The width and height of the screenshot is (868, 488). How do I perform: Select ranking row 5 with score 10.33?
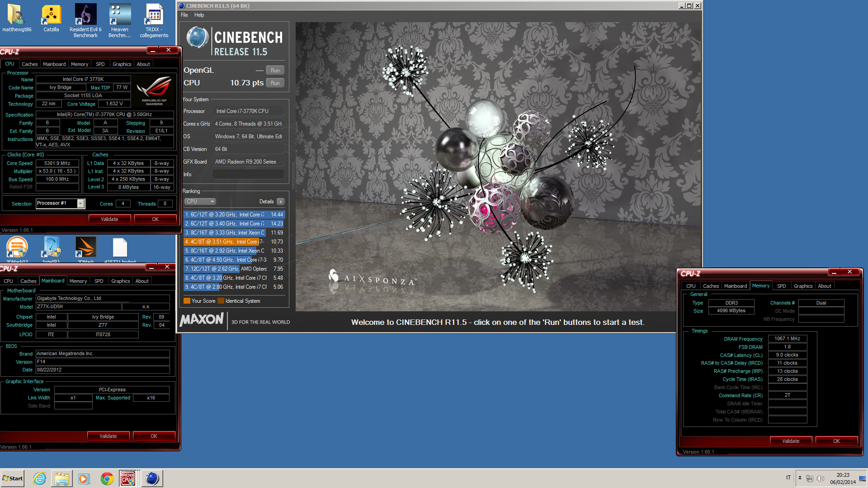234,251
